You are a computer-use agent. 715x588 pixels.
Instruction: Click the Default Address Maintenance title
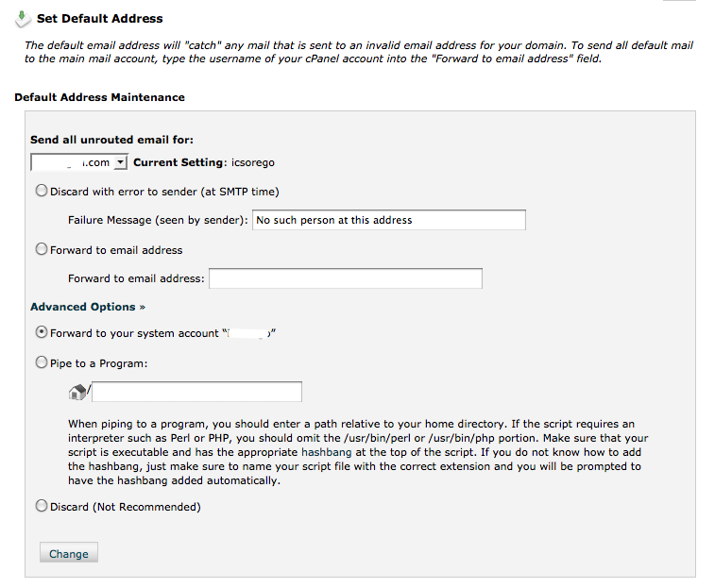point(99,97)
